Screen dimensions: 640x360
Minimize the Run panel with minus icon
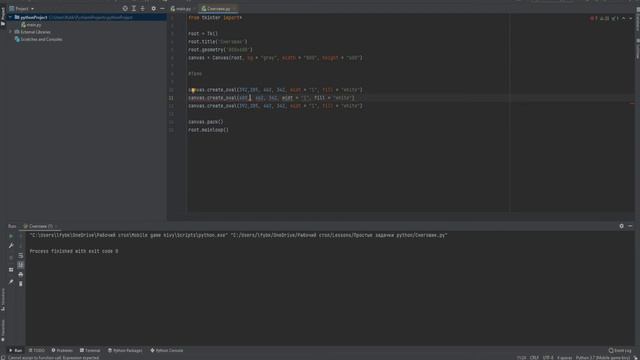[x=630, y=226]
